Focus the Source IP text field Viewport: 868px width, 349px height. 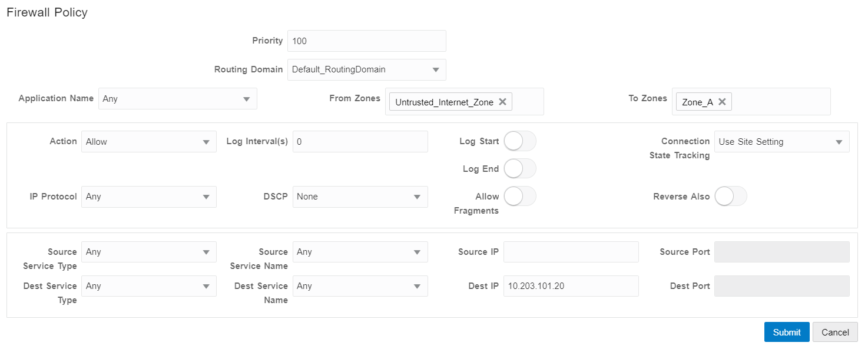coord(571,252)
